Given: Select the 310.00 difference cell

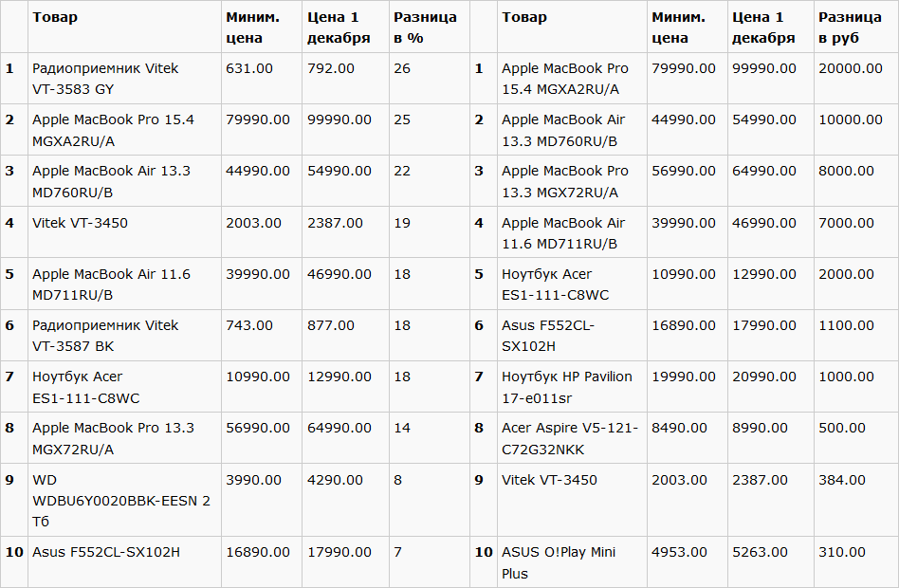Looking at the screenshot, I should tap(842, 552).
